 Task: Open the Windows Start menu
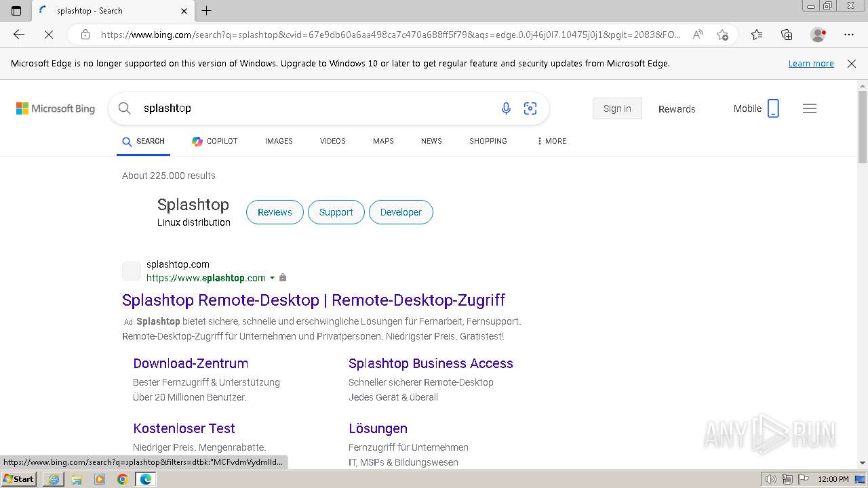tap(19, 479)
